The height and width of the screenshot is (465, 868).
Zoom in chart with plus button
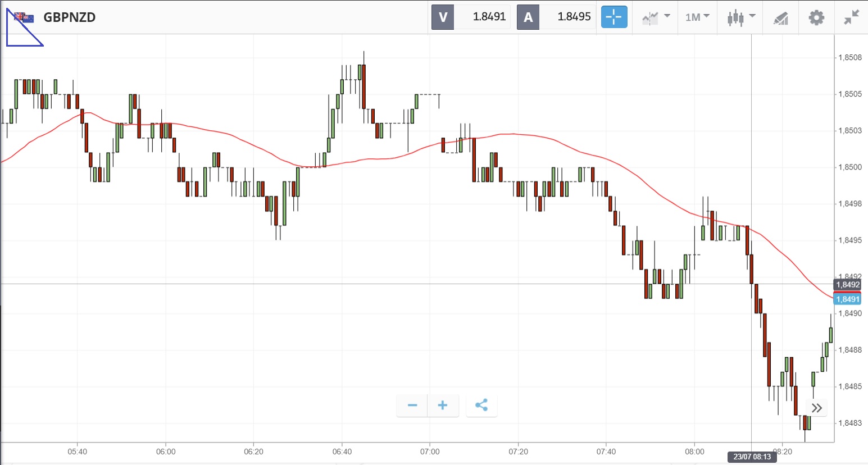click(443, 405)
